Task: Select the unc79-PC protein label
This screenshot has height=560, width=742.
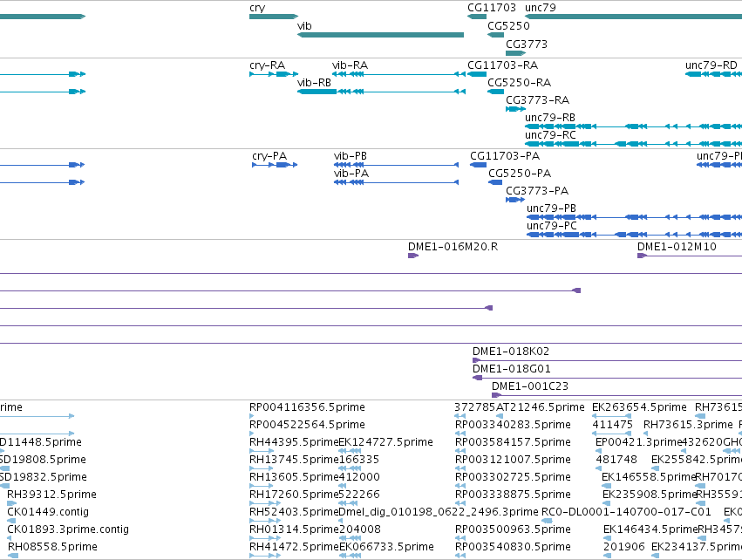Action: [x=552, y=226]
